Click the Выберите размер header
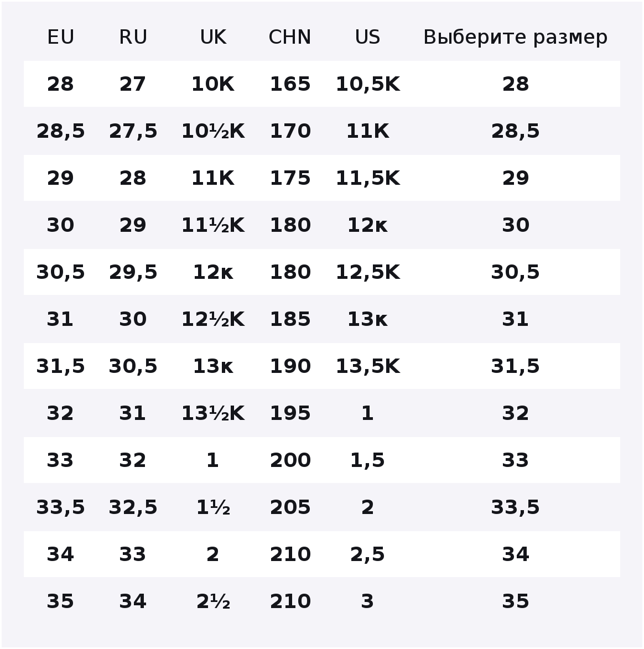This screenshot has width=644, height=649. [x=515, y=37]
